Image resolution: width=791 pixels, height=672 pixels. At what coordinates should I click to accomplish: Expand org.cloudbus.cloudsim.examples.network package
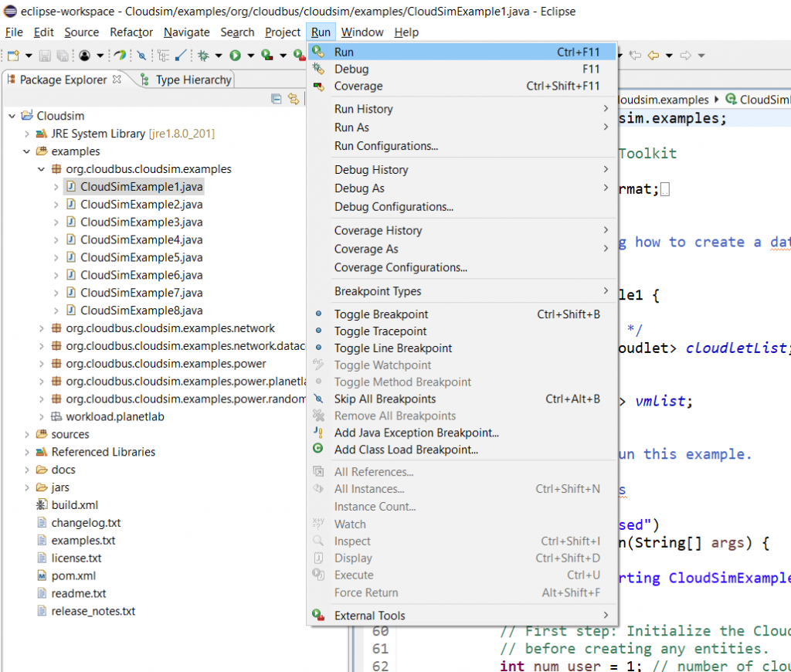(42, 328)
